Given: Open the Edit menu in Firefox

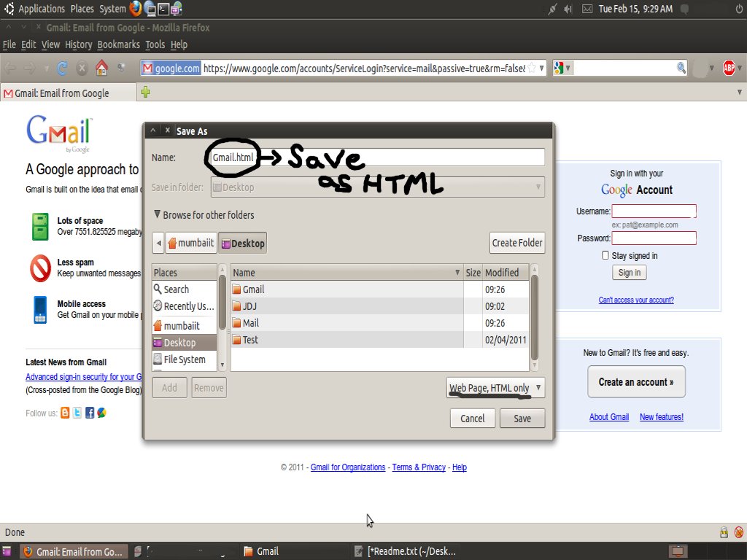Looking at the screenshot, I should click(28, 44).
